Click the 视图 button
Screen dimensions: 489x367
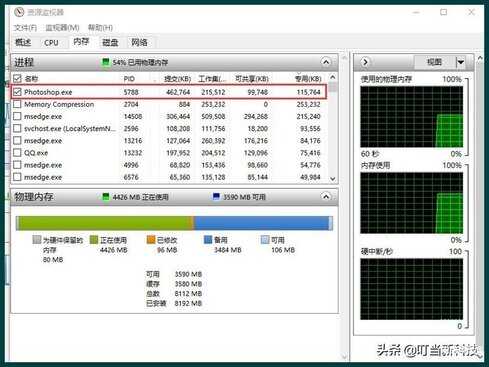point(434,62)
